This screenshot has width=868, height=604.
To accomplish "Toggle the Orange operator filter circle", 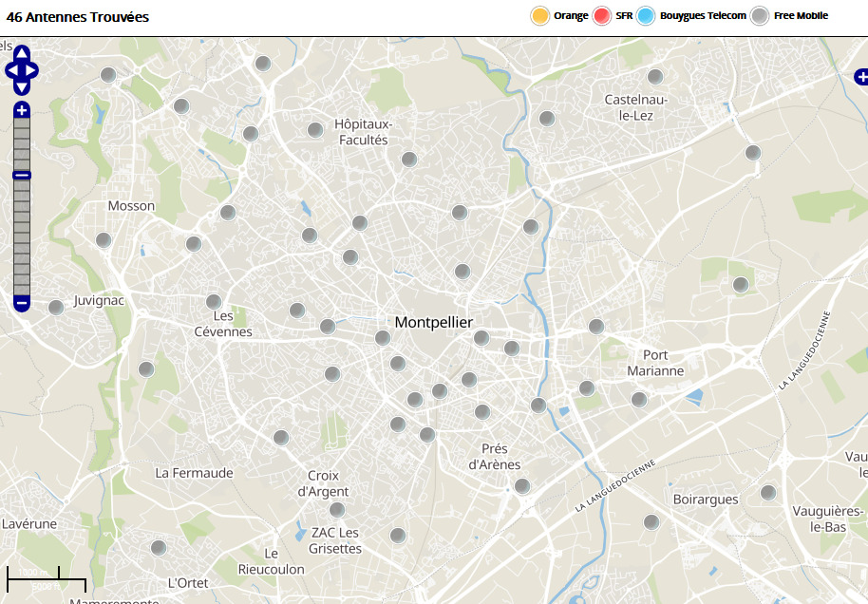I will (x=540, y=16).
